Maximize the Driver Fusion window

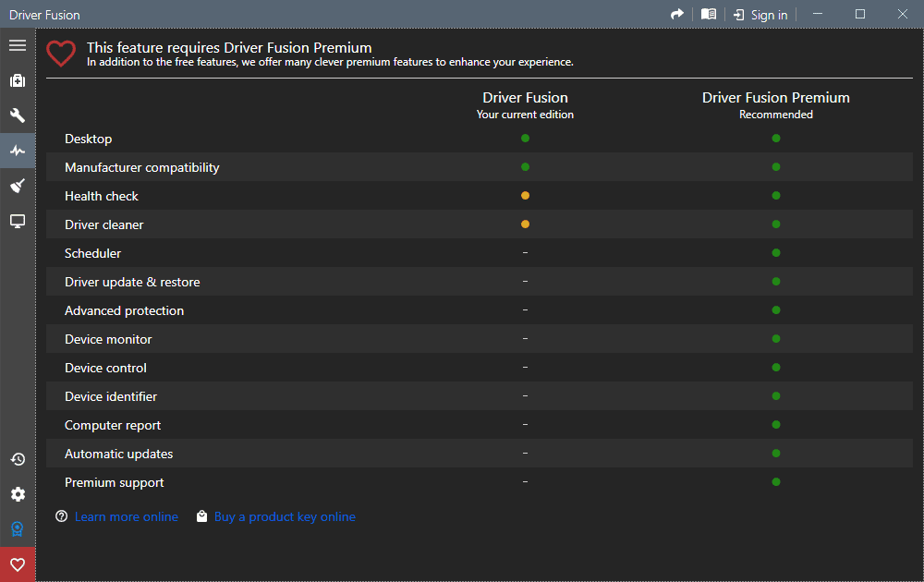point(860,14)
